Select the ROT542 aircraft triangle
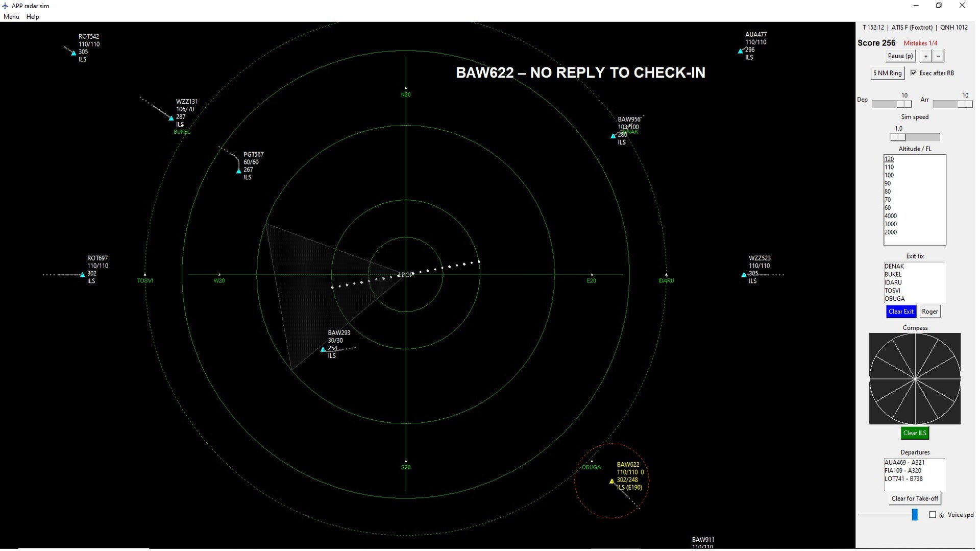The image size is (980, 551). coord(73,53)
